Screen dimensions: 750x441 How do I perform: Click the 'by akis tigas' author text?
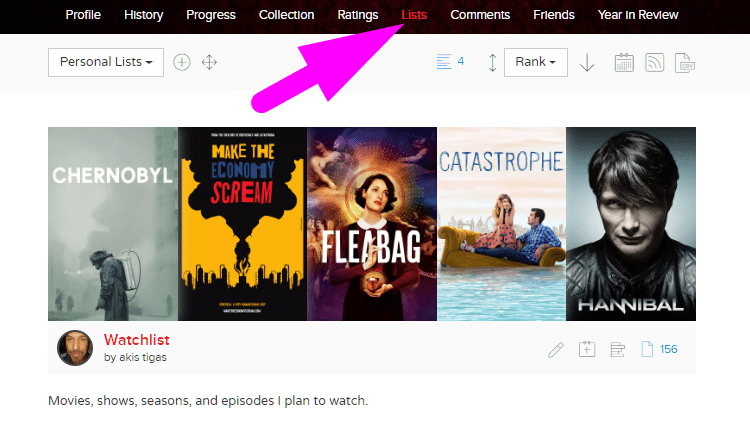click(135, 357)
